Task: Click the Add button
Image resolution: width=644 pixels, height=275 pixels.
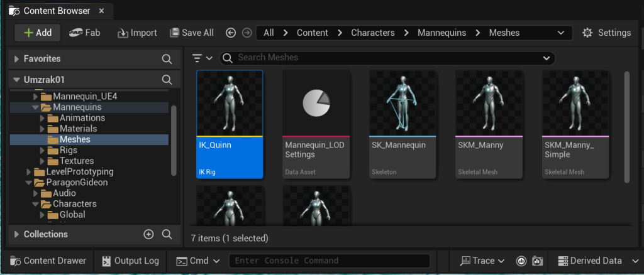Action: pos(37,33)
